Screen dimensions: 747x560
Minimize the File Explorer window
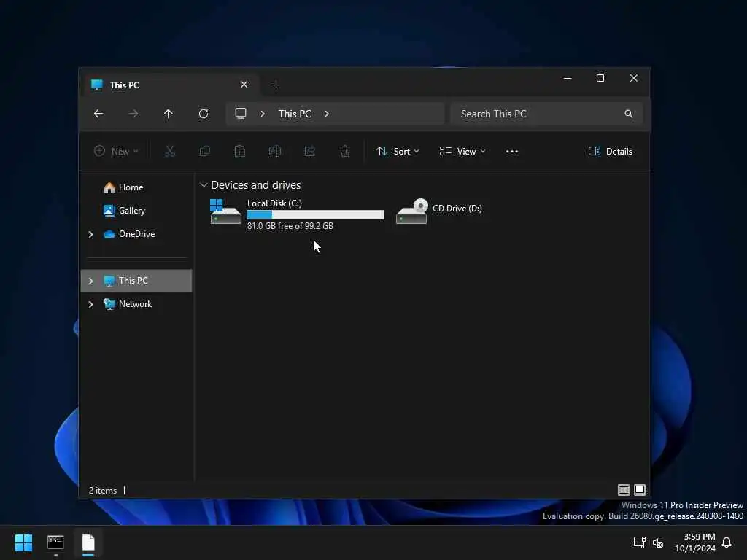pos(568,78)
